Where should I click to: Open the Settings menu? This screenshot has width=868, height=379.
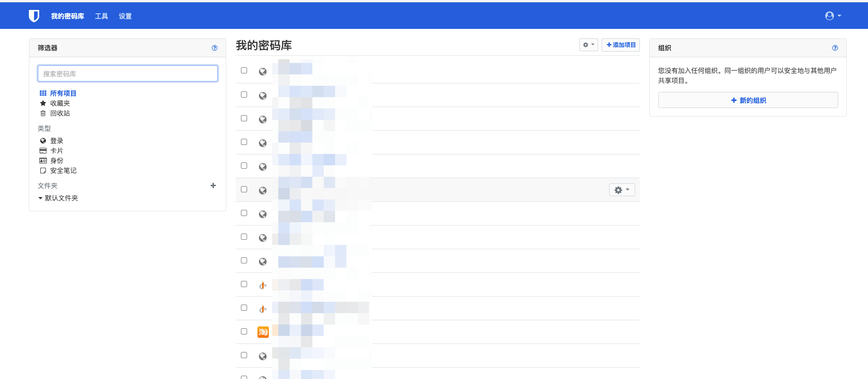(x=125, y=16)
